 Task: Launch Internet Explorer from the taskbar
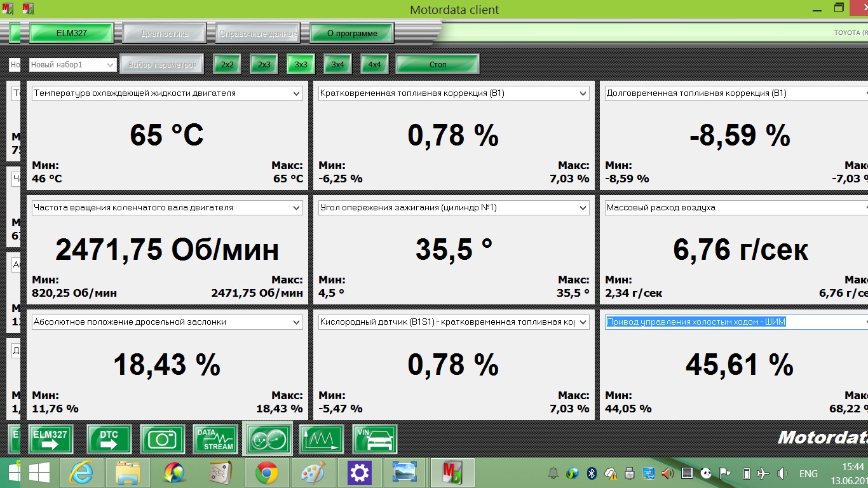[x=81, y=473]
